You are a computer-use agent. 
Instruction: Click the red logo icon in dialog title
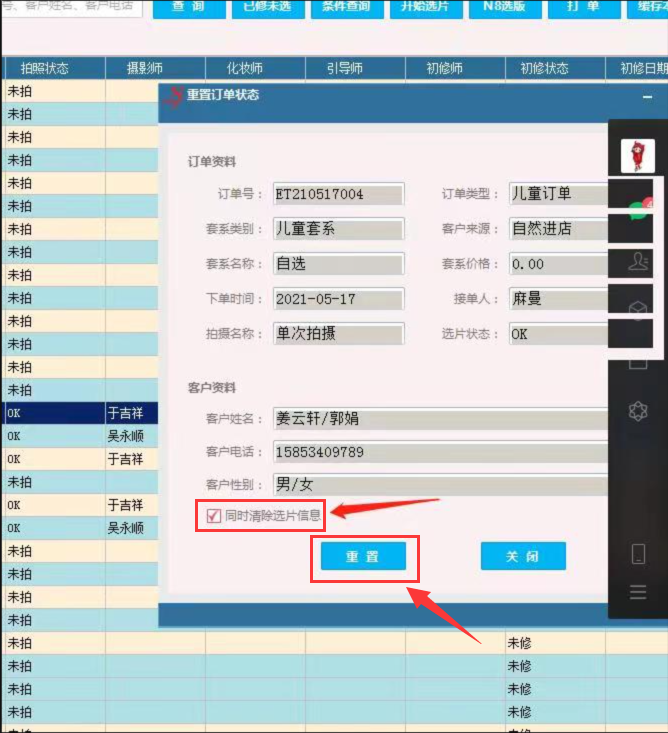(174, 97)
